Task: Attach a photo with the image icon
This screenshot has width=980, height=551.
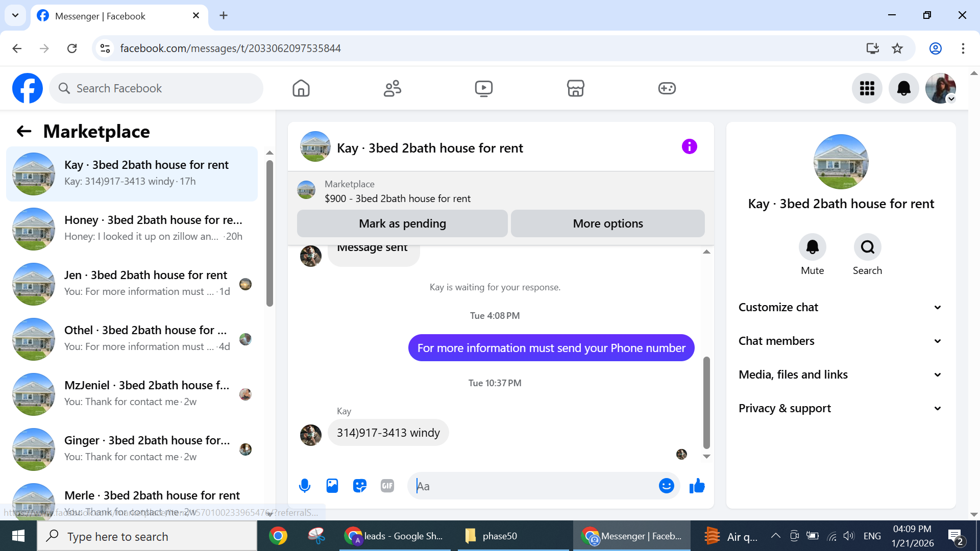Action: pos(332,486)
